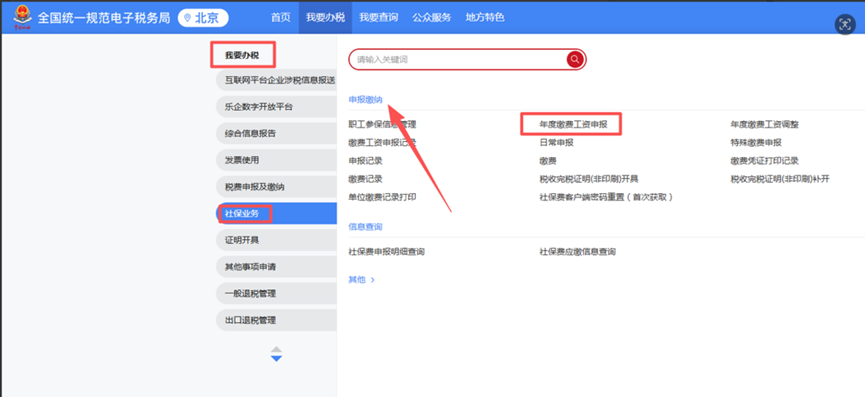Select 我要办税 in the top navigation bar
Screen dimensions: 865x397
325,17
